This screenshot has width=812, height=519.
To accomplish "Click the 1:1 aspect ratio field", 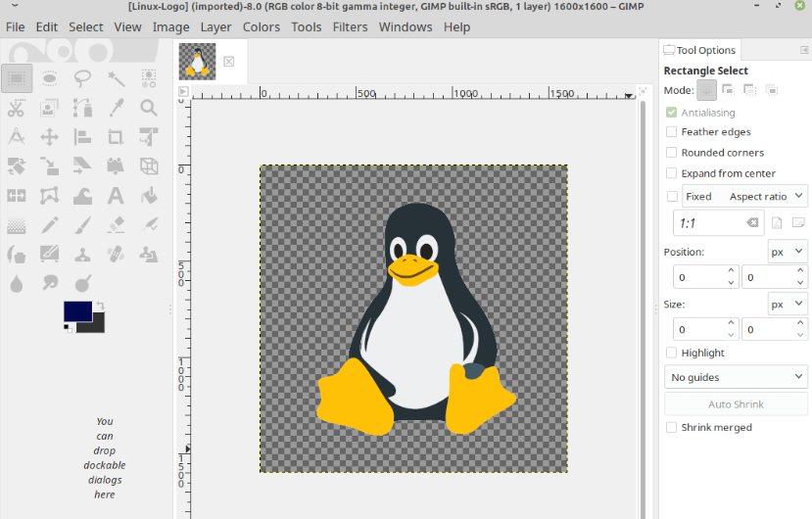I will click(x=719, y=223).
